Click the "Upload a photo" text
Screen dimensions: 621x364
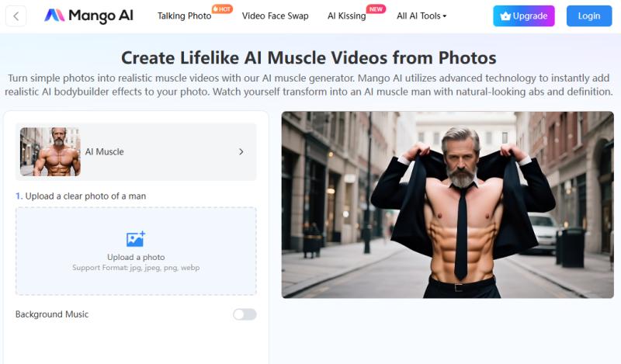click(136, 257)
